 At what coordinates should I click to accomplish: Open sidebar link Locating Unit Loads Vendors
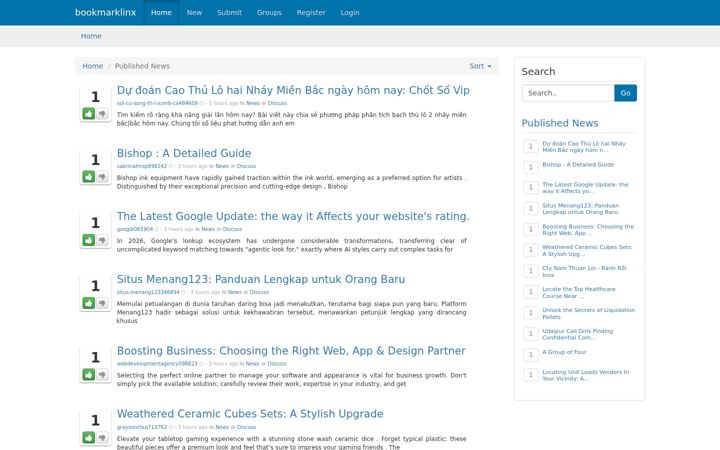pos(585,375)
